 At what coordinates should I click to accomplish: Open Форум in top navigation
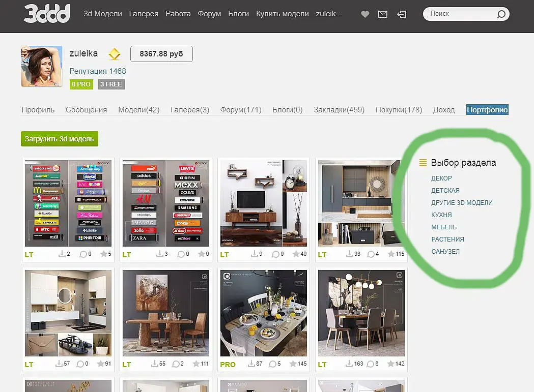coord(209,14)
